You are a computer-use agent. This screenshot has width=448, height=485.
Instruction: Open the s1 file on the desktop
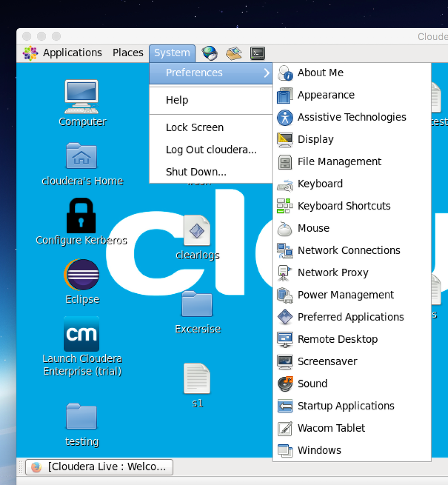click(x=197, y=379)
